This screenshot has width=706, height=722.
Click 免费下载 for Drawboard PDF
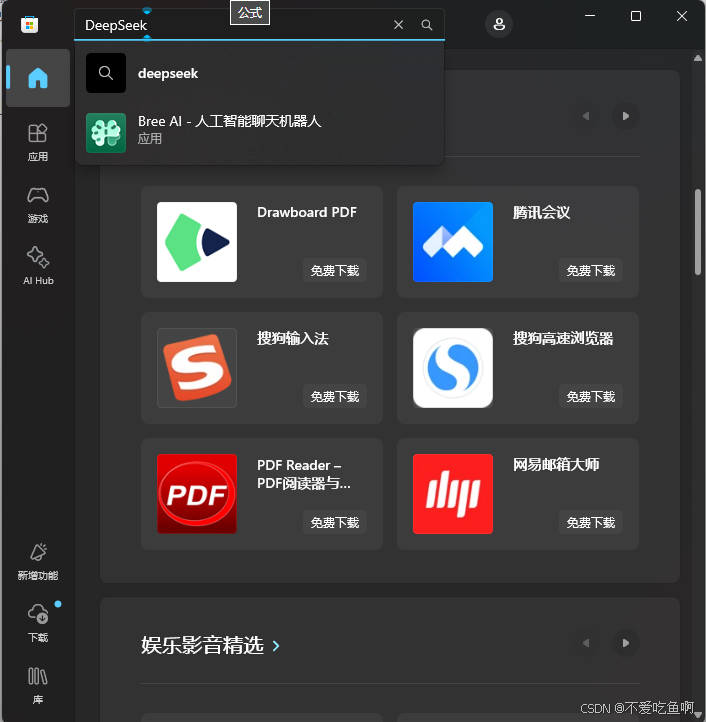pos(335,270)
